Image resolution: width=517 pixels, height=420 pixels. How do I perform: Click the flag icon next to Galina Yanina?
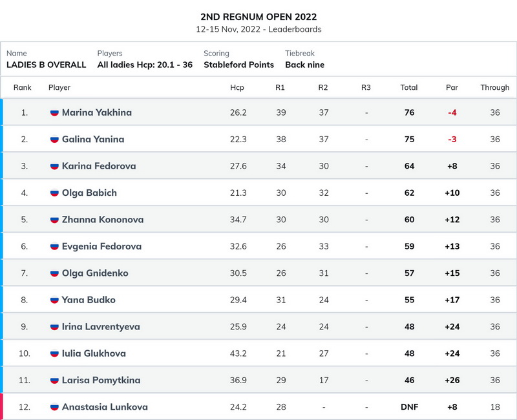[54, 140]
